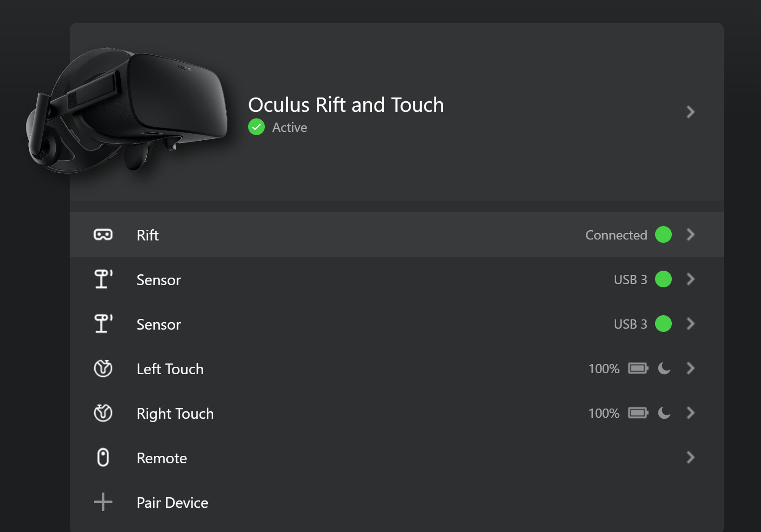Open the Left Touch row arrow

click(x=691, y=369)
